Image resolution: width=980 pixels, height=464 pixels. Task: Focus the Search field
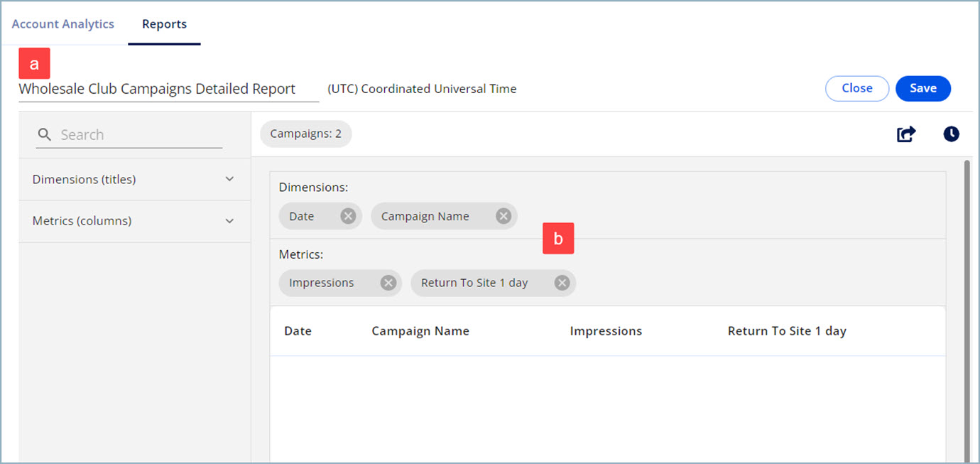[129, 135]
